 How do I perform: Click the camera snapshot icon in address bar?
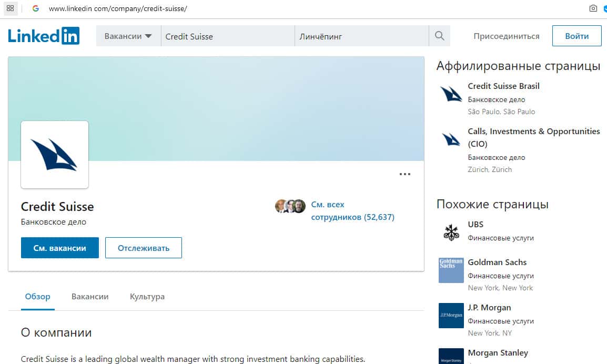click(x=593, y=8)
